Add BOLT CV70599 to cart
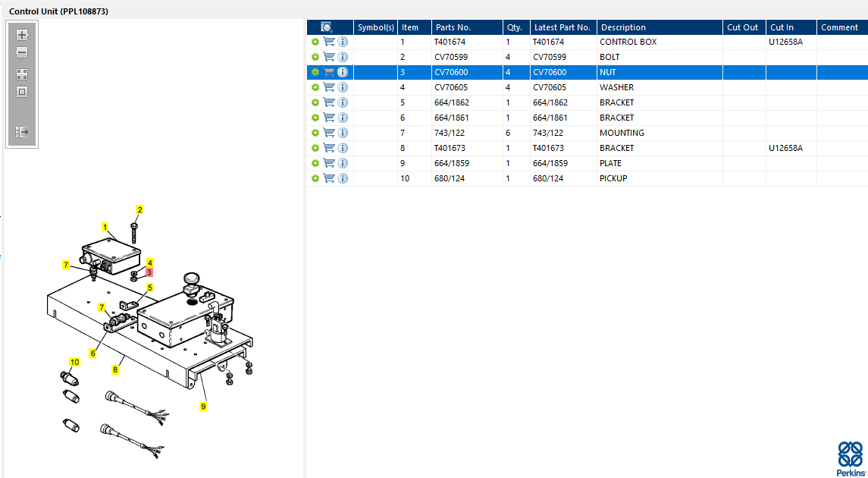 (329, 56)
